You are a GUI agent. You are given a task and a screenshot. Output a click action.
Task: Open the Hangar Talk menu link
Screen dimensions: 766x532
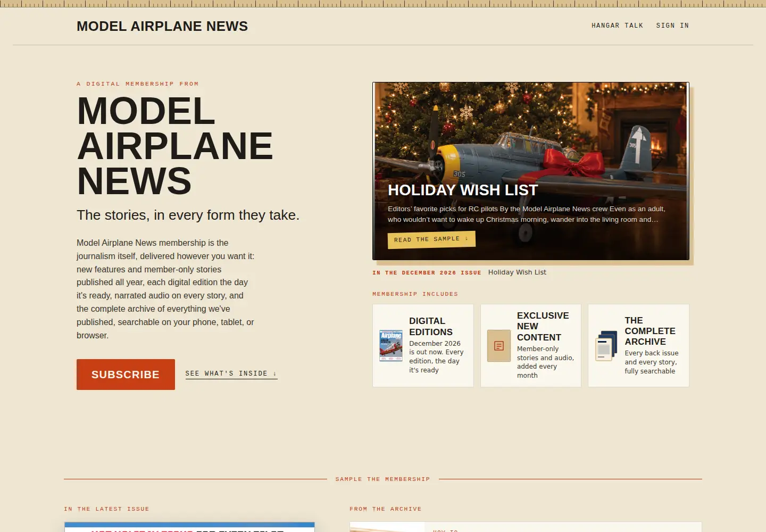tap(617, 26)
